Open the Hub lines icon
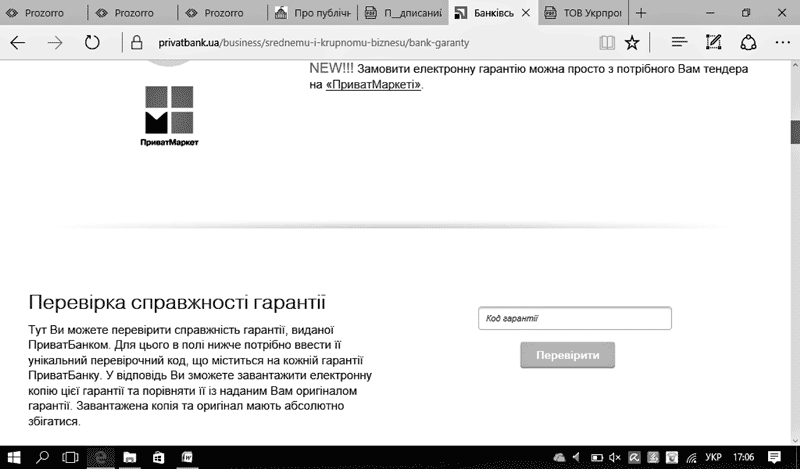Image resolution: width=800 pixels, height=469 pixels. [679, 43]
